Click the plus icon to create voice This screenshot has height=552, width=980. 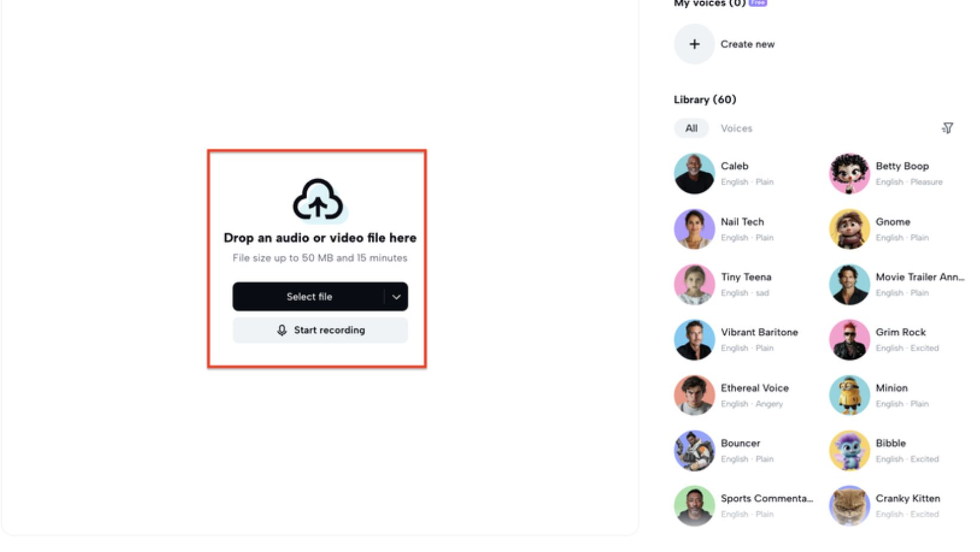(x=694, y=44)
